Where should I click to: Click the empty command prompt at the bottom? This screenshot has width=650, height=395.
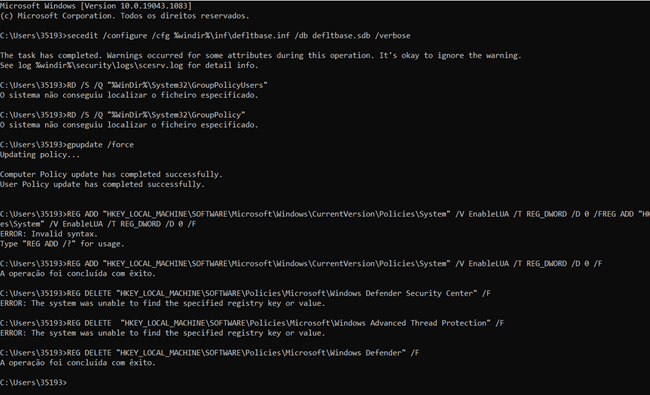[x=33, y=383]
